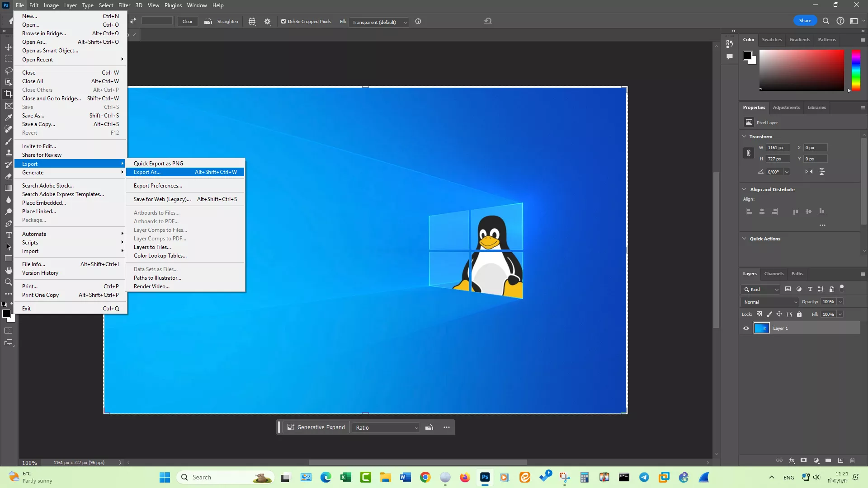Image resolution: width=868 pixels, height=488 pixels.
Task: Choose Layers to Files option
Action: [185, 247]
